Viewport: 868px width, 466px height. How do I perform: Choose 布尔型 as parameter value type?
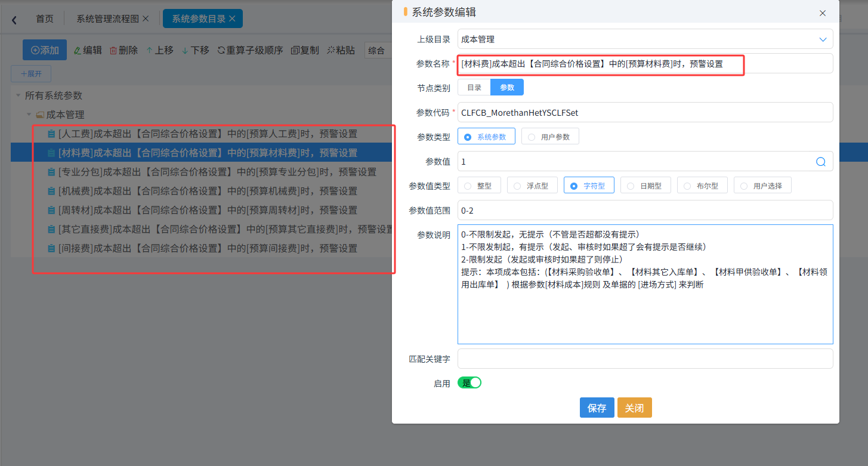coord(702,186)
